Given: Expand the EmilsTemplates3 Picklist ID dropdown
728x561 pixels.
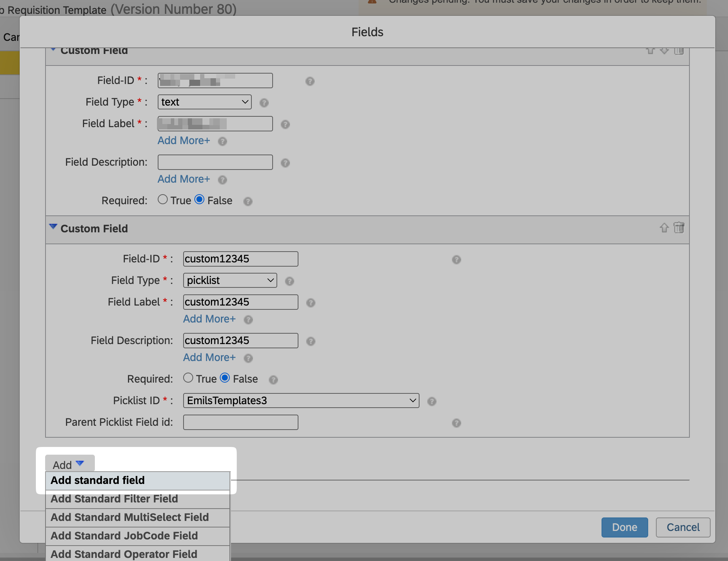Looking at the screenshot, I should tap(301, 401).
